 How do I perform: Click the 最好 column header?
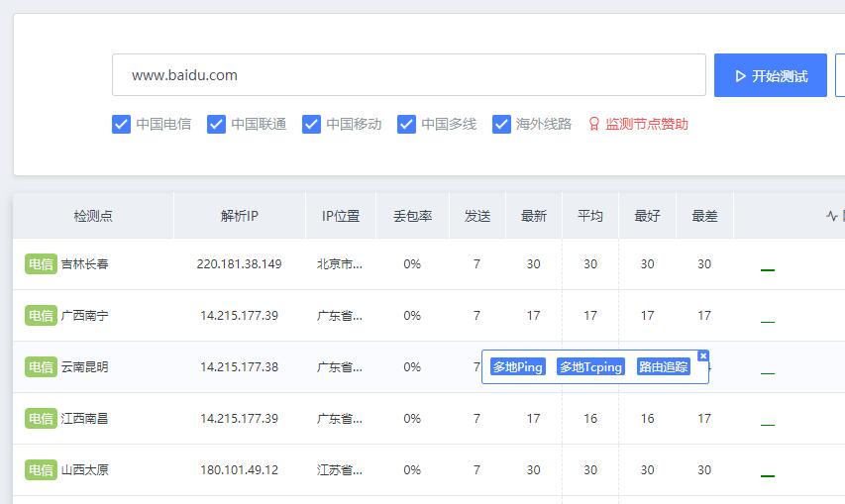(x=647, y=216)
